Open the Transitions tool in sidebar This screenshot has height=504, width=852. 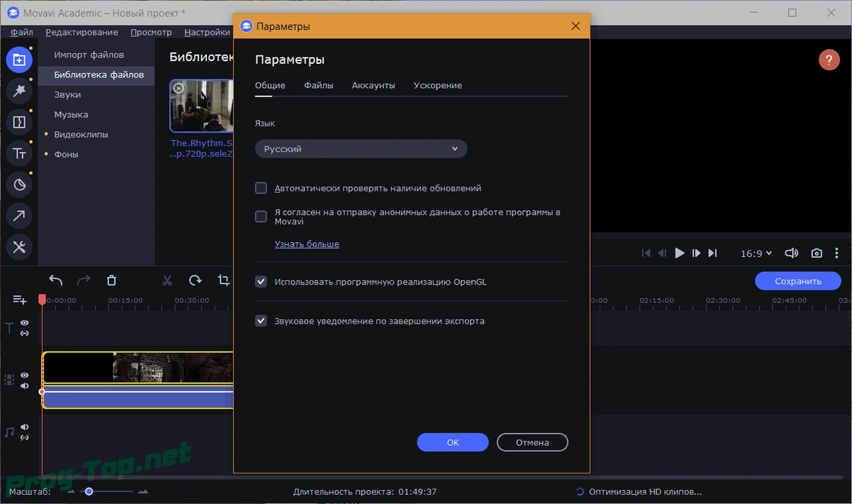coord(19,122)
